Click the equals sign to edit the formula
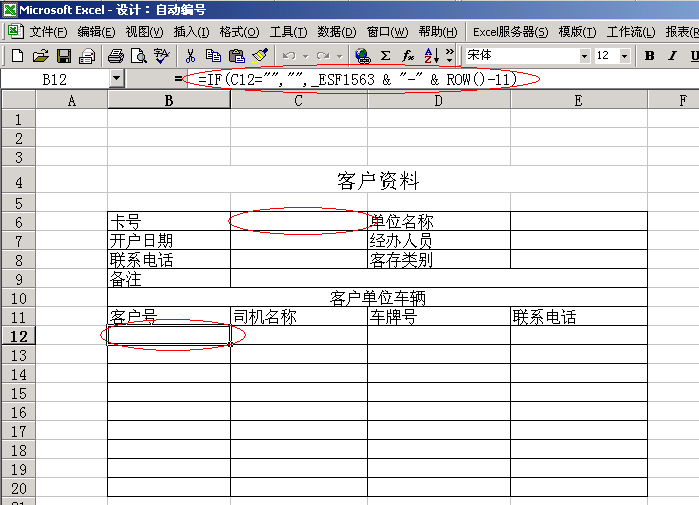Viewport: 699px width, 505px height. pos(178,79)
